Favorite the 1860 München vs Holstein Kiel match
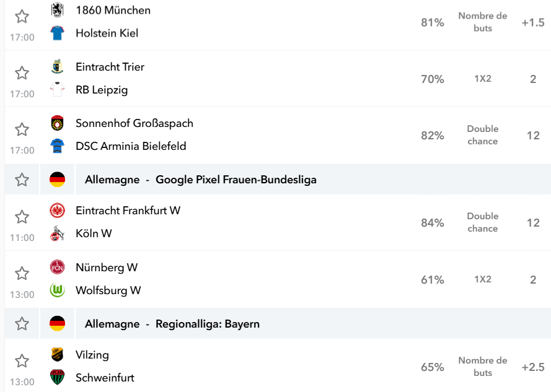The width and height of the screenshot is (551, 392). [x=22, y=16]
